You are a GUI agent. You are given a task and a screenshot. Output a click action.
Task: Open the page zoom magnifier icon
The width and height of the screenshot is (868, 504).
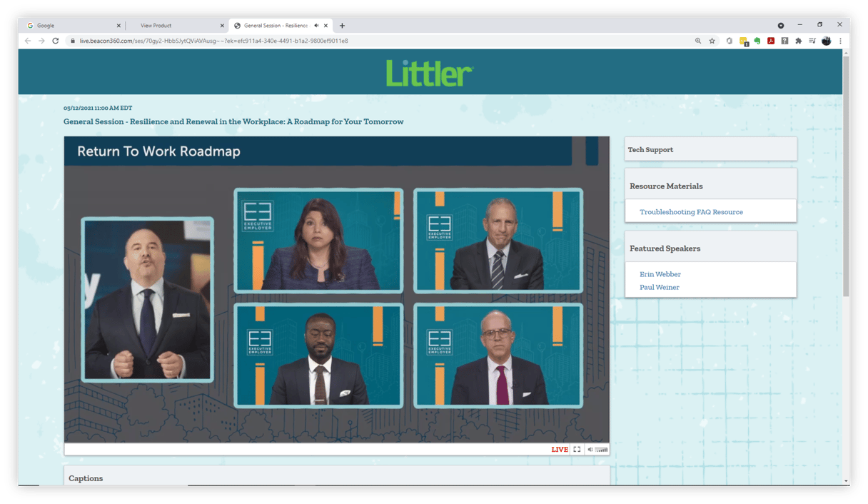tap(698, 41)
